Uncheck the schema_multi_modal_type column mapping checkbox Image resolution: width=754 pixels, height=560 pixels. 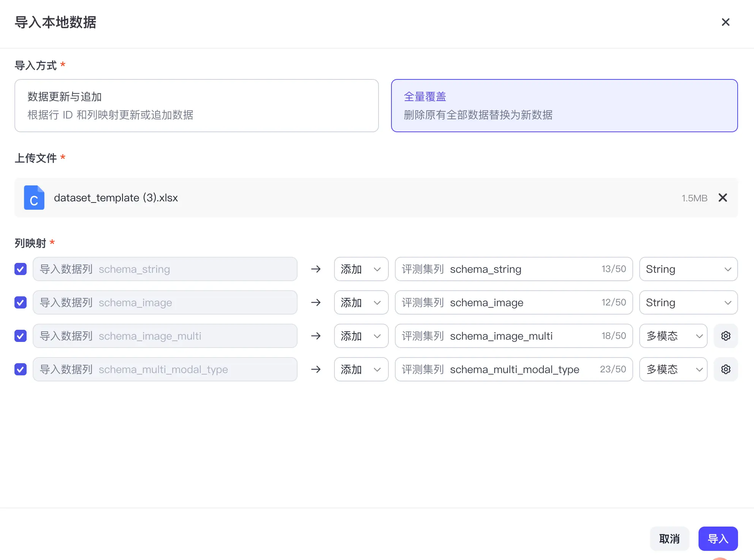21,369
